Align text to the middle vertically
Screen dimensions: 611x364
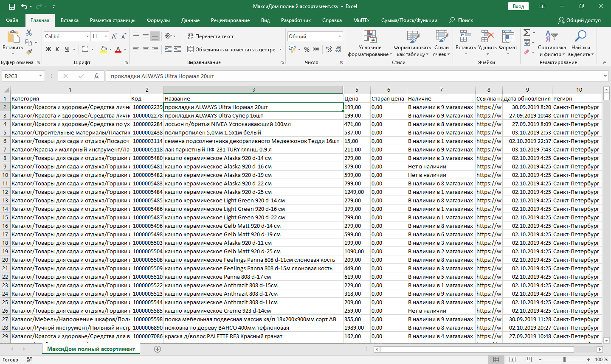(x=146, y=36)
